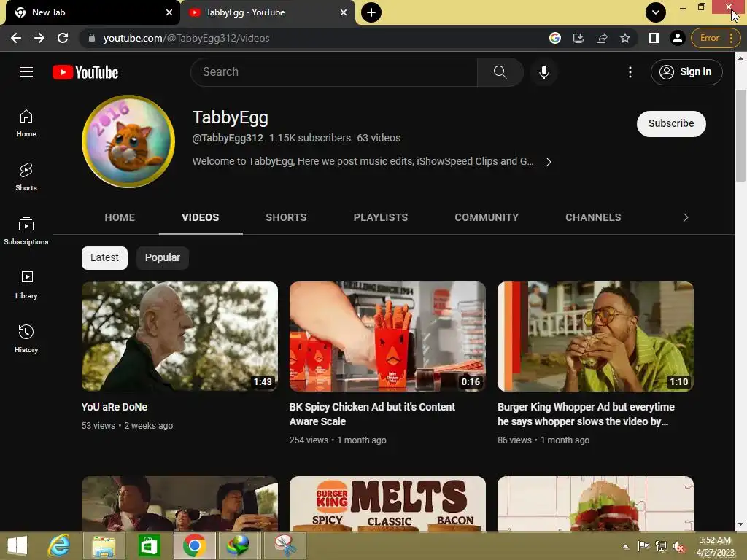This screenshot has height=560, width=747.
Task: Open the tab search dropdown
Action: [x=656, y=12]
